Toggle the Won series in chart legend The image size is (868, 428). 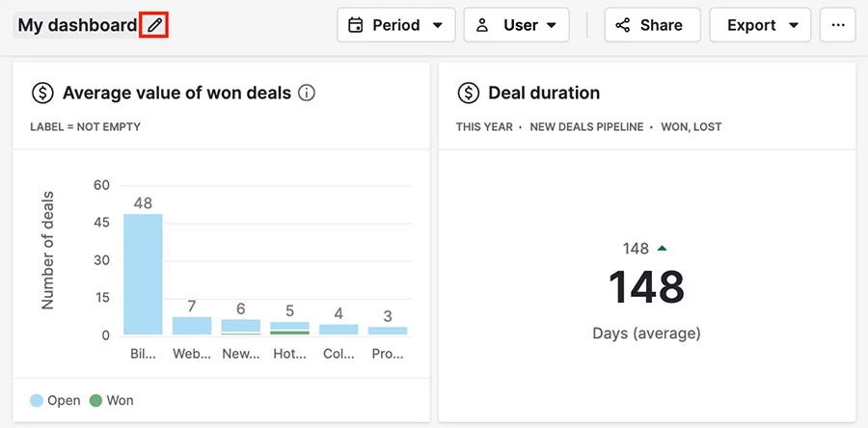point(111,400)
